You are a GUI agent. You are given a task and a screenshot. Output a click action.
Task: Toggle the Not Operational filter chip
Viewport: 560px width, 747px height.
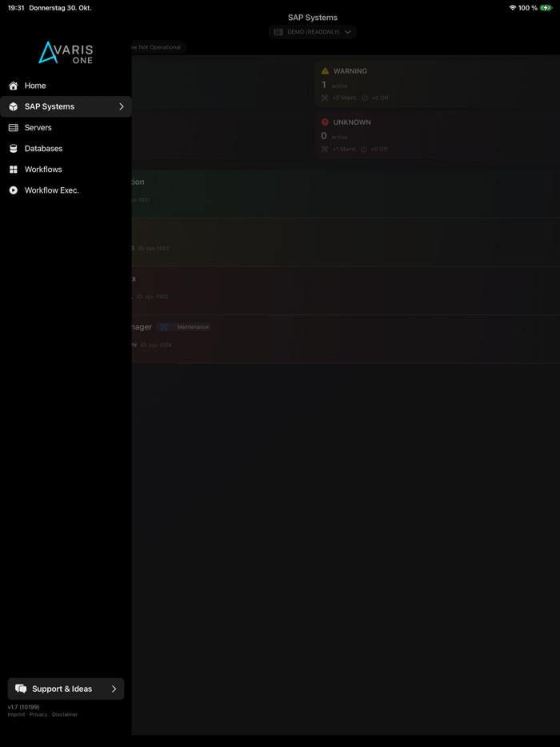pyautogui.click(x=158, y=47)
